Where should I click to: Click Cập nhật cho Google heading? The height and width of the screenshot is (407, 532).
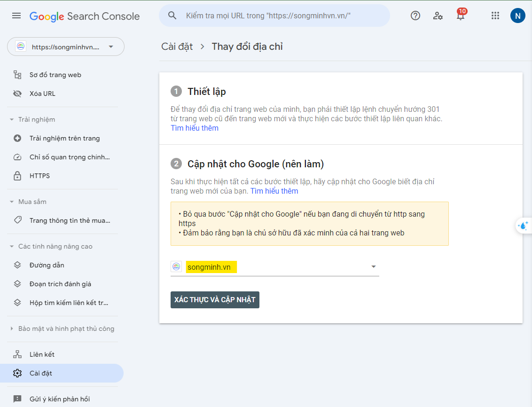pos(256,164)
